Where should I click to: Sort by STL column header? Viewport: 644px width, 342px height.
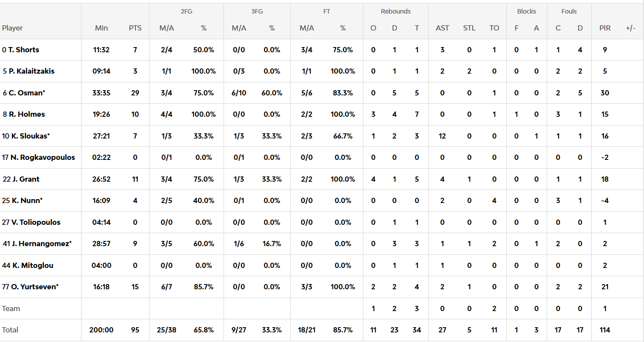click(469, 28)
